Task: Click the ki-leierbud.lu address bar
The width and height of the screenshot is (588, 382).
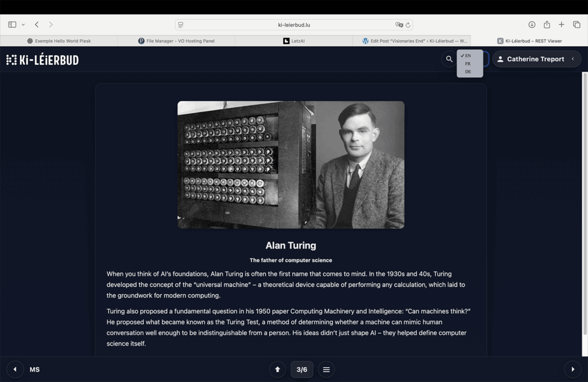Action: (x=293, y=25)
